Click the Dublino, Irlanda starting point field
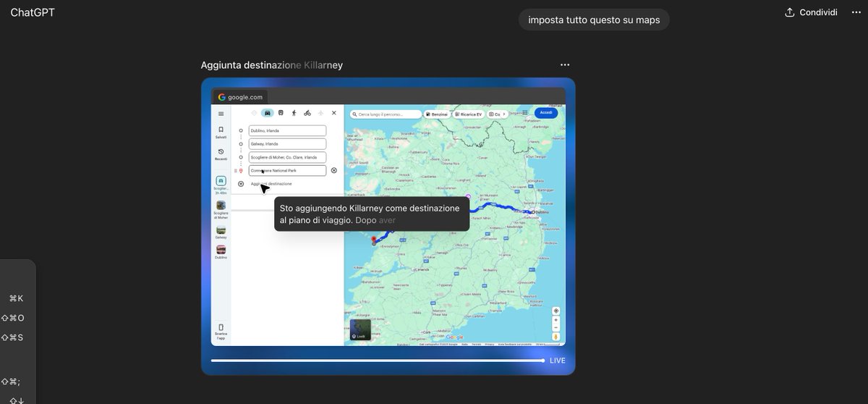This screenshot has height=404, width=868. coord(287,131)
